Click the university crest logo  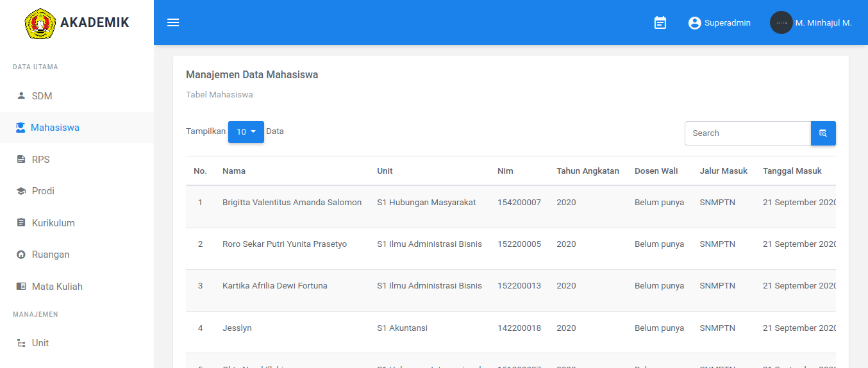pos(40,22)
